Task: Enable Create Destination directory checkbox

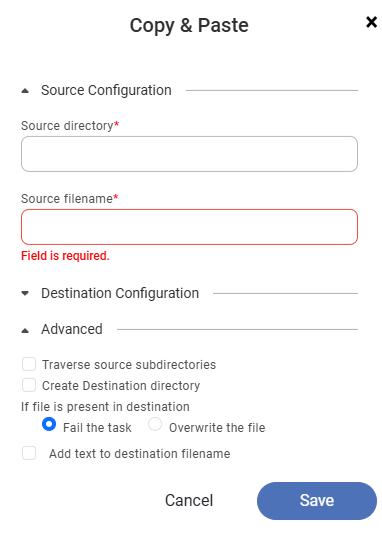Action: [29, 385]
